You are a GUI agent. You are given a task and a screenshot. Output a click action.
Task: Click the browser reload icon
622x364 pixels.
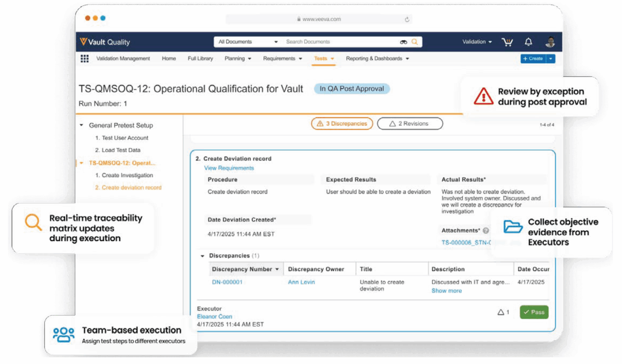click(407, 19)
